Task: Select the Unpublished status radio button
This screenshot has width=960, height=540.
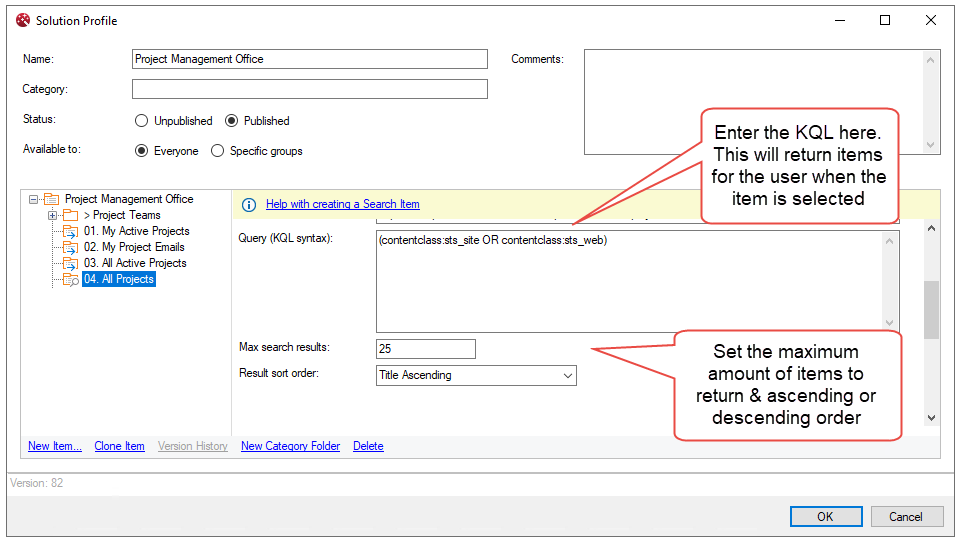Action: point(141,121)
